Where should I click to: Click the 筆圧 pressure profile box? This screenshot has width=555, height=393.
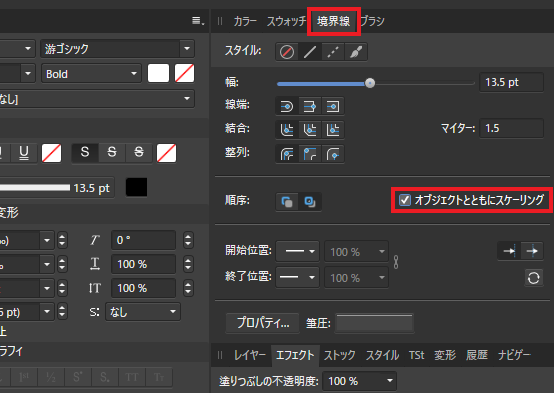point(374,323)
